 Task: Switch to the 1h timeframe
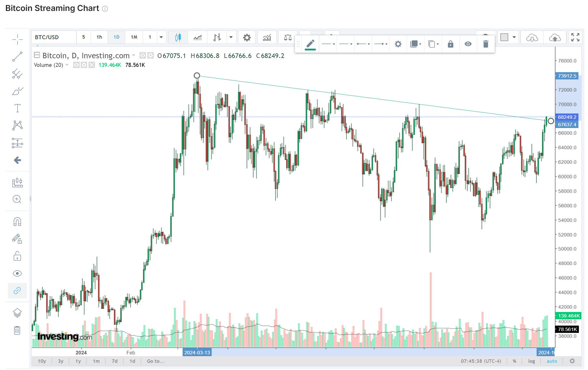[99, 37]
